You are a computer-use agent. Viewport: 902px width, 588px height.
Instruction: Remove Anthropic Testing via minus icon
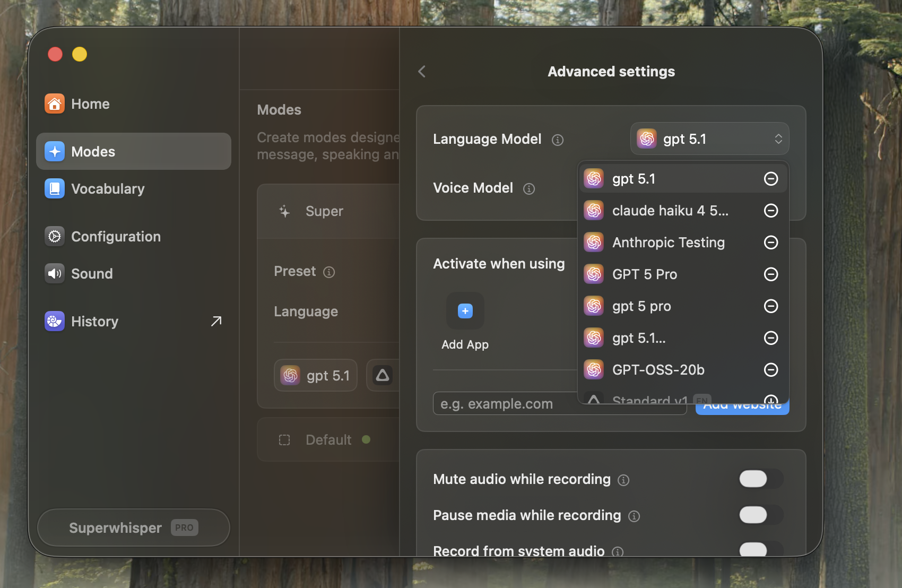[x=771, y=243]
